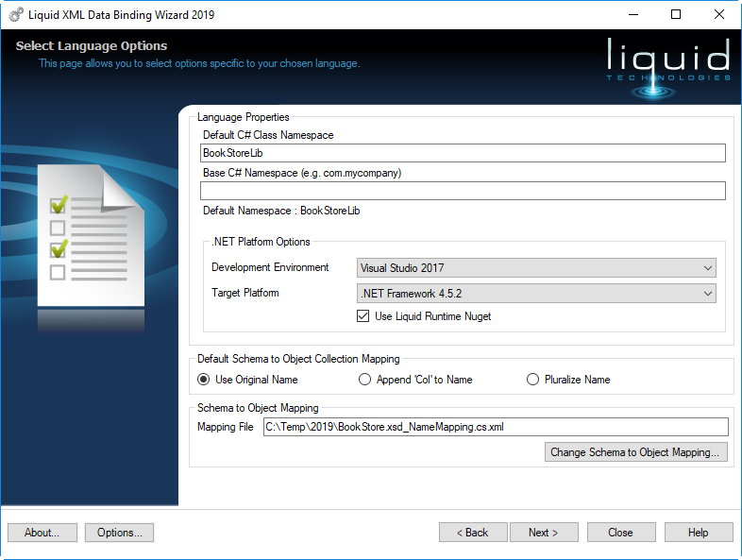Uncheck Use Liquid Runtime Nuget

[x=363, y=316]
